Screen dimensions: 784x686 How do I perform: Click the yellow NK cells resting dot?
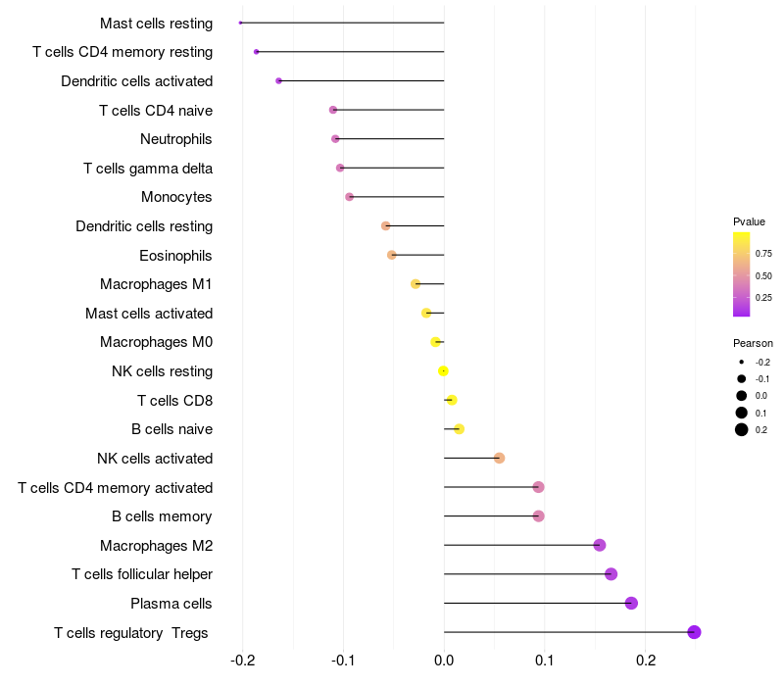tap(443, 371)
